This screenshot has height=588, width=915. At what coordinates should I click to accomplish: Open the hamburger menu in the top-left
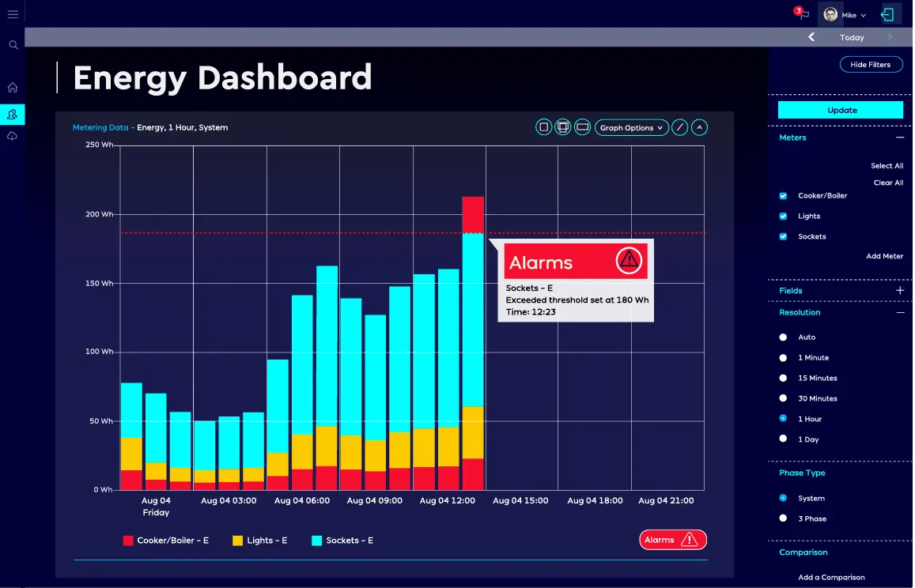[x=13, y=14]
